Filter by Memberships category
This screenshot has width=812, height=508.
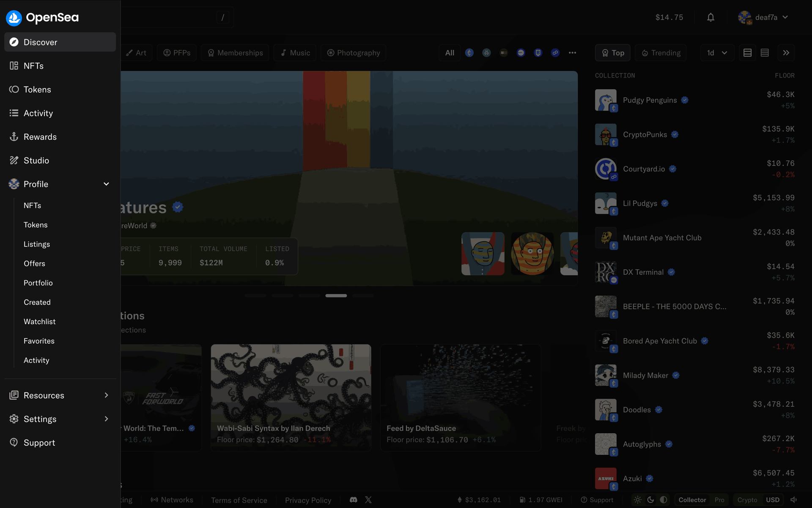235,53
